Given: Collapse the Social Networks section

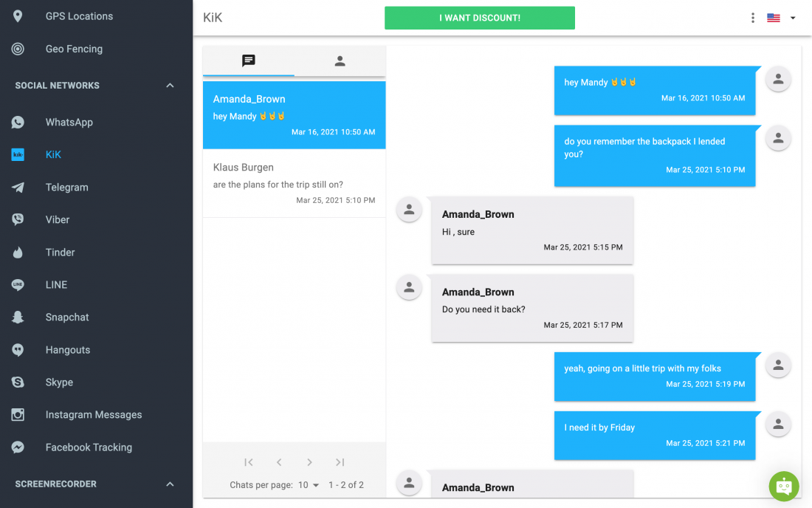Looking at the screenshot, I should pos(170,86).
